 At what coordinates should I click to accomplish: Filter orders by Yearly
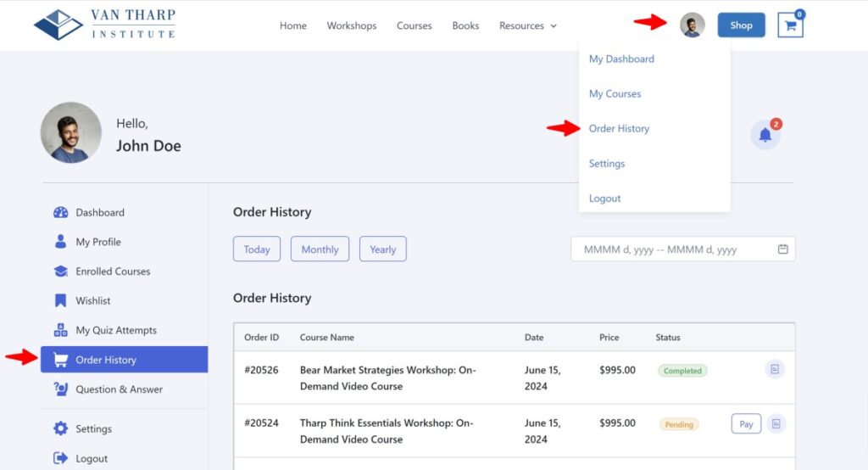click(x=383, y=249)
